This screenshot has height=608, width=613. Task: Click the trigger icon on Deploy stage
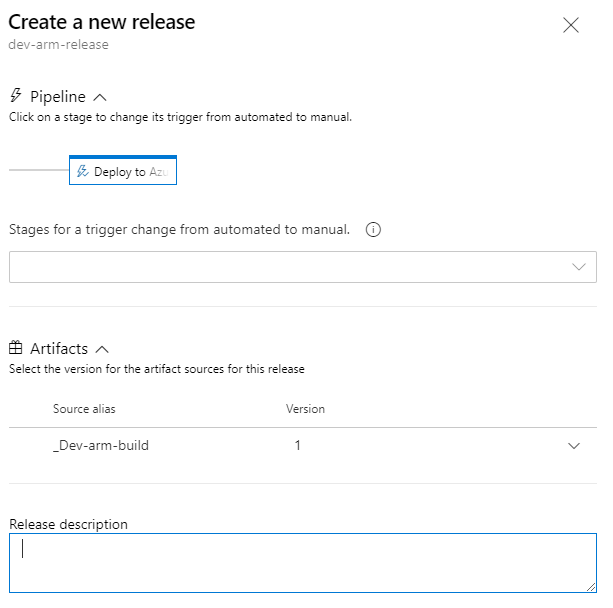(x=83, y=172)
